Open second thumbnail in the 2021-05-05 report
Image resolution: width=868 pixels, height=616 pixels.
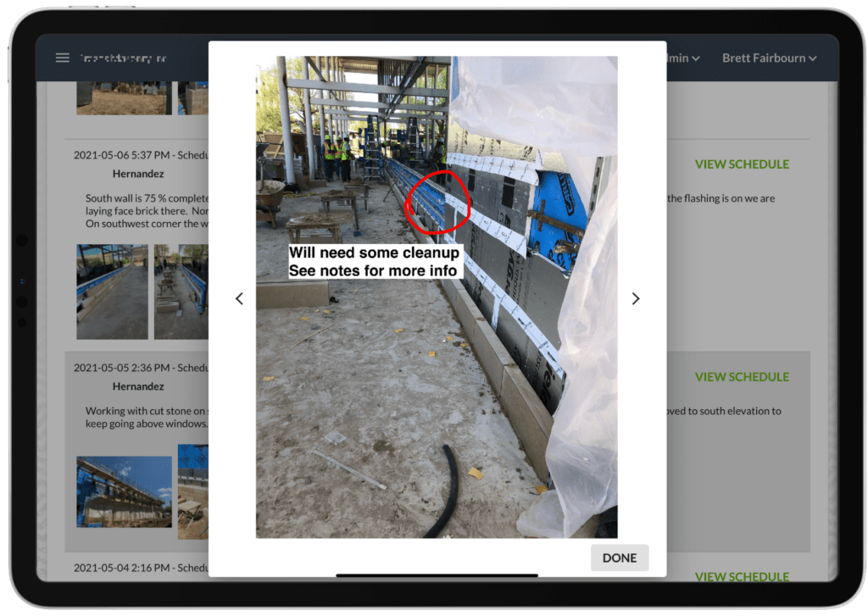(193, 491)
